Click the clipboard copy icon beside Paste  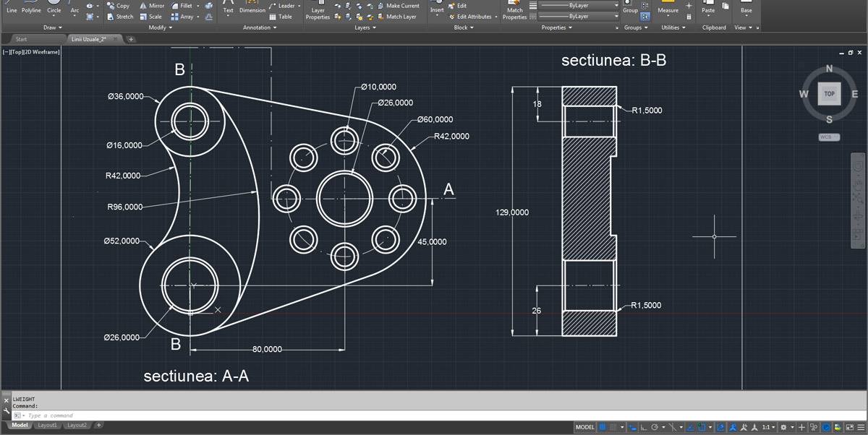pos(726,6)
